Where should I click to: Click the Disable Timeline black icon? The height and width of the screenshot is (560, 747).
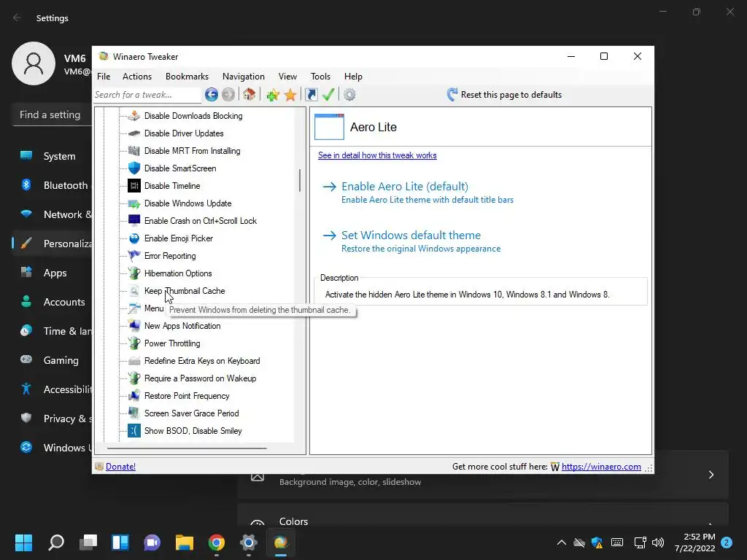134,186
